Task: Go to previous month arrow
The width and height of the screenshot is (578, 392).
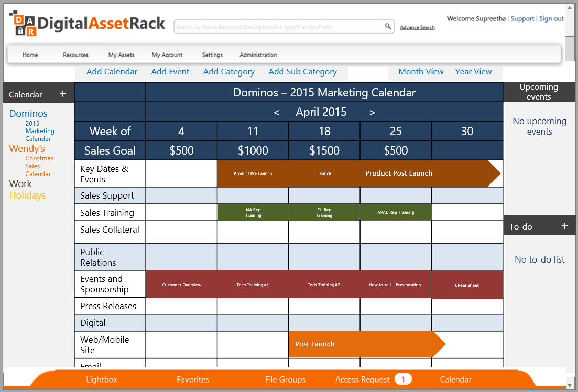Action: coord(277,112)
